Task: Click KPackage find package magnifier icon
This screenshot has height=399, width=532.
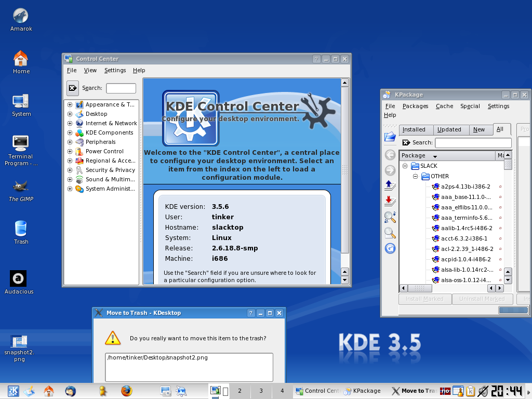Action: point(390,217)
